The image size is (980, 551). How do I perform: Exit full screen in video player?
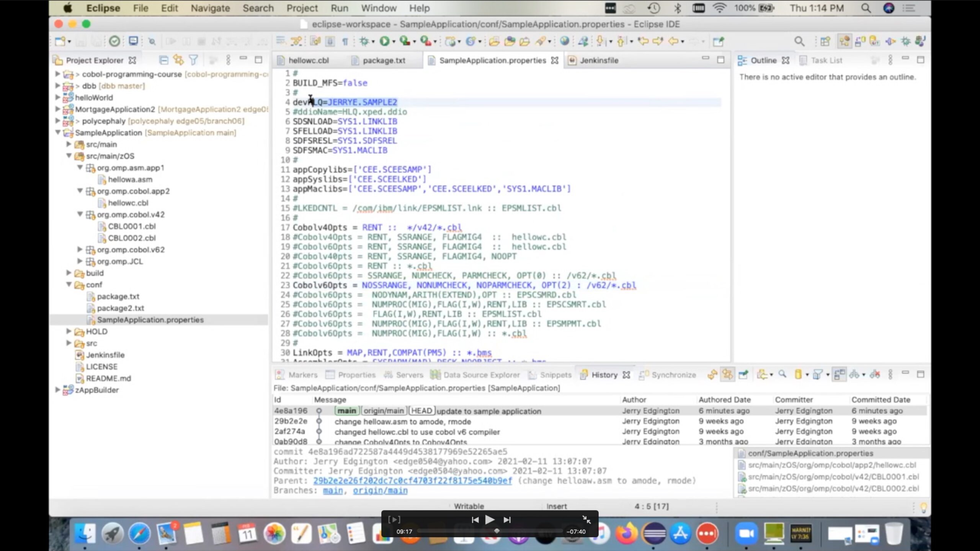586,519
